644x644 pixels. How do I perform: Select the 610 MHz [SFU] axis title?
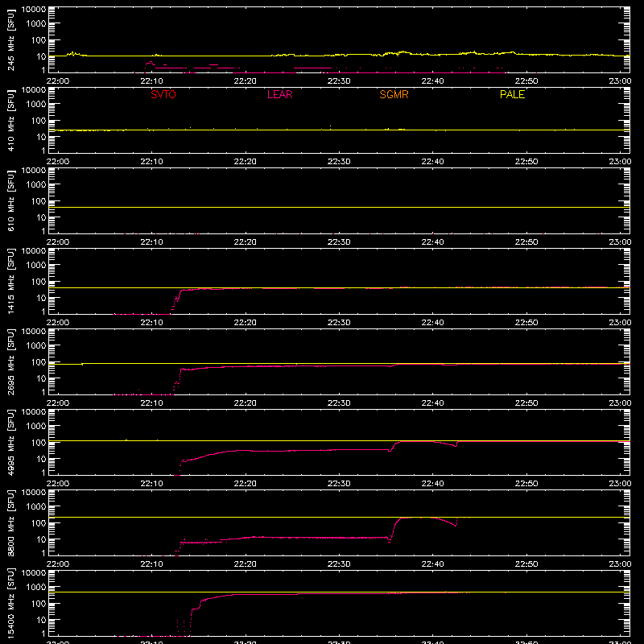tap(11, 200)
